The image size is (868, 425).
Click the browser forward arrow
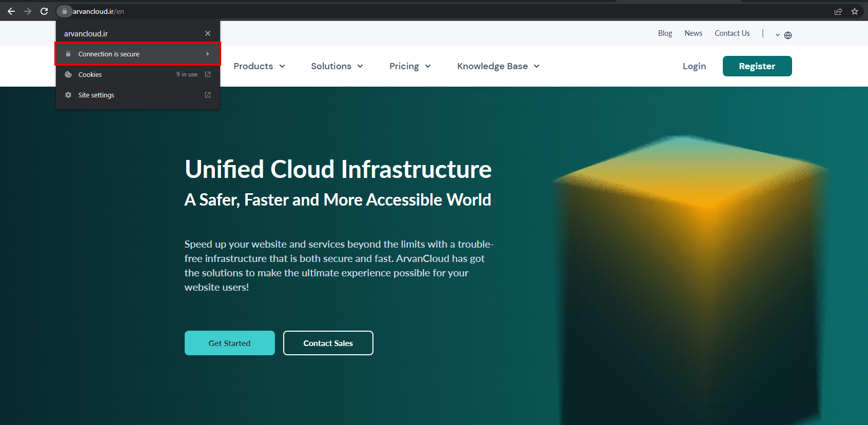(x=28, y=11)
